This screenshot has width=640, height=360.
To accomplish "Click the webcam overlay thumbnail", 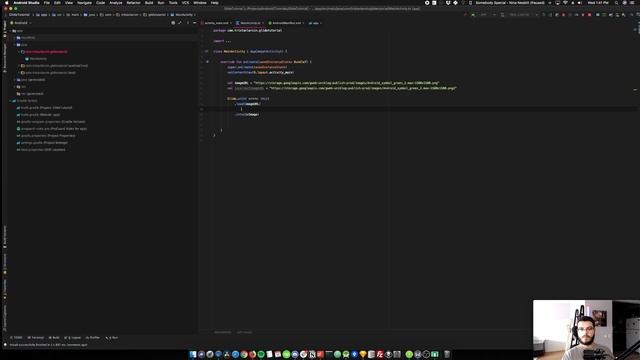I will click(x=586, y=330).
